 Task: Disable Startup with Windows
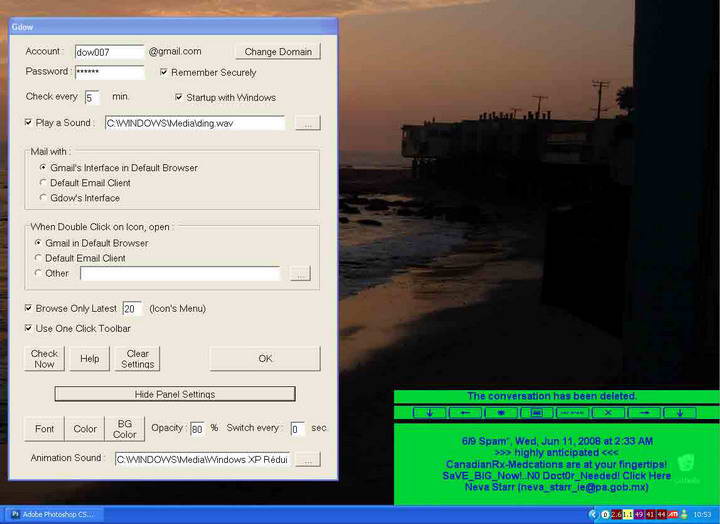coord(180,98)
